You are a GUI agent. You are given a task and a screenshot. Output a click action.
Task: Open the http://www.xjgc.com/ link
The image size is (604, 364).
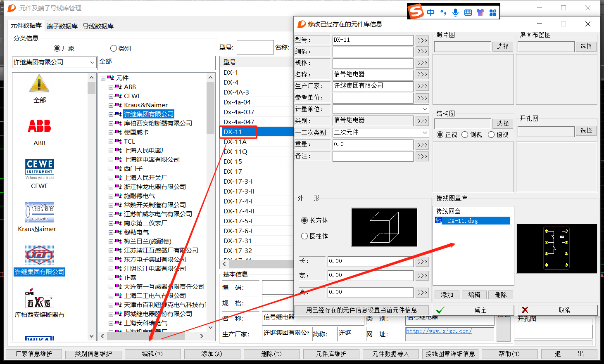[439, 331]
